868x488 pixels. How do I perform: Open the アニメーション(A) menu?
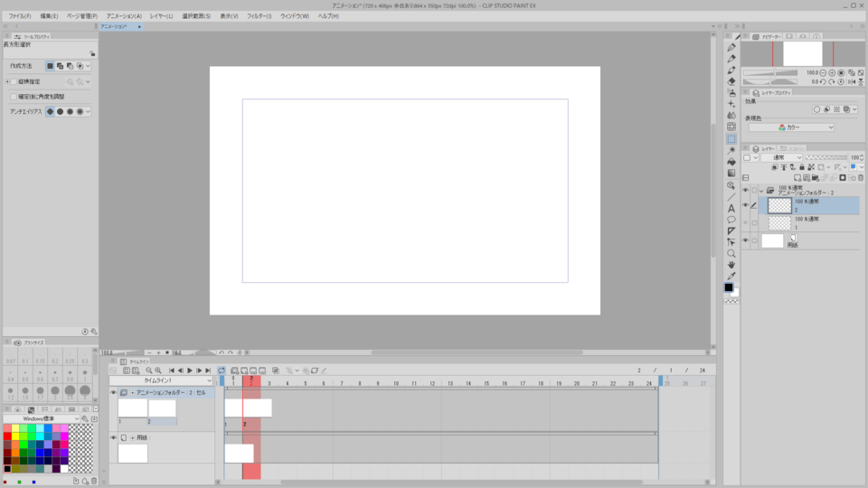coord(124,16)
